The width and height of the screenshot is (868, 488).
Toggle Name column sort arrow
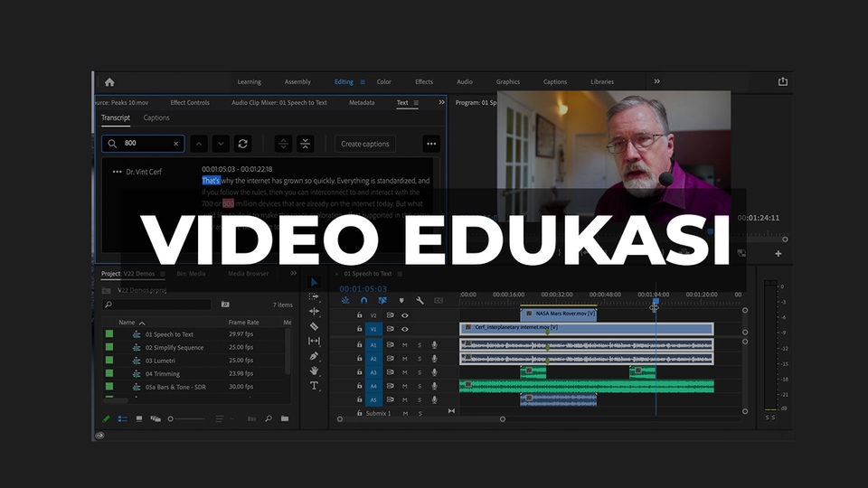tap(142, 323)
